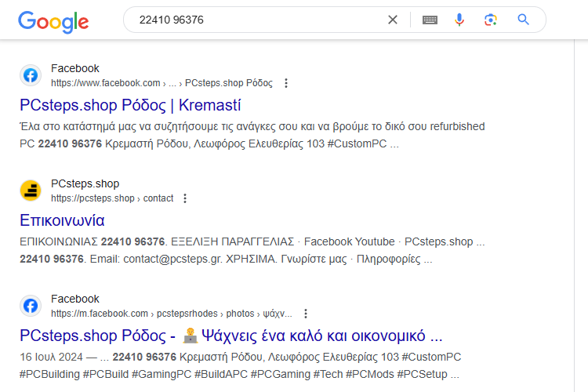Open Google Lens image search

[x=491, y=20]
